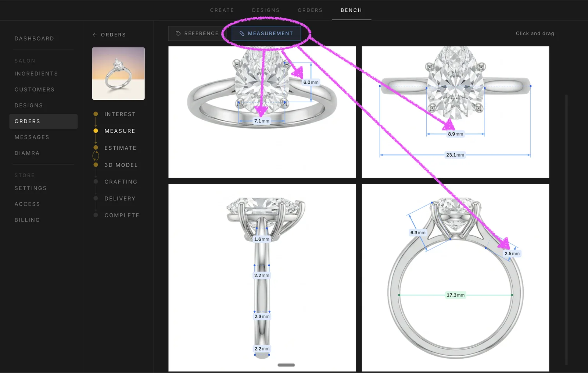The width and height of the screenshot is (588, 373).
Task: Select the Complete step dot
Action: (96, 215)
